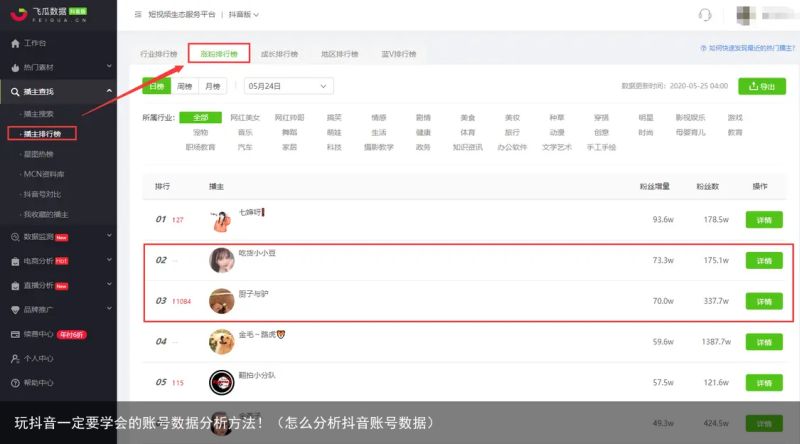Filter by 美食 industry
The width and height of the screenshot is (800, 444).
[x=467, y=117]
